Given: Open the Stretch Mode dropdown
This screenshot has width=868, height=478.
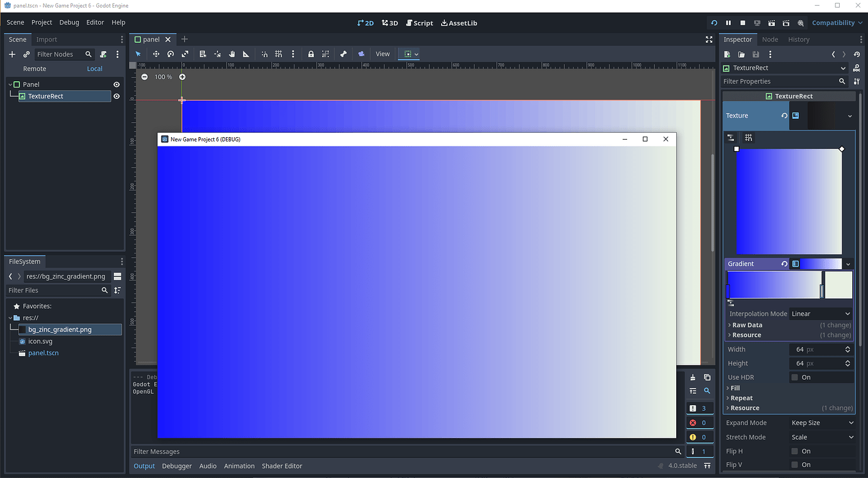Looking at the screenshot, I should 821,436.
